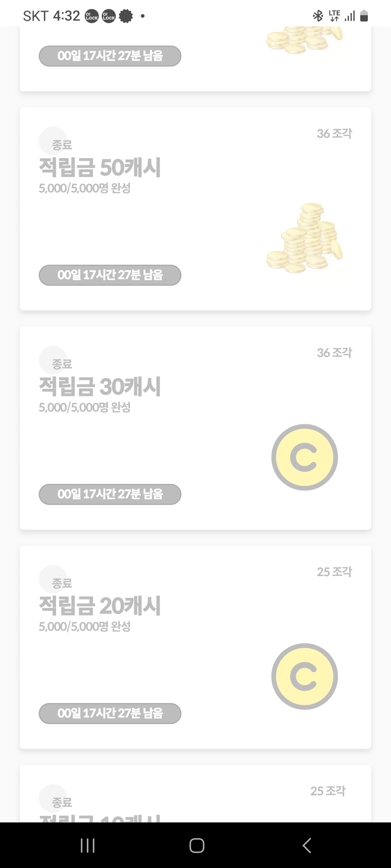The height and width of the screenshot is (868, 391).
Task: Open the recent apps overview
Action: [88, 845]
